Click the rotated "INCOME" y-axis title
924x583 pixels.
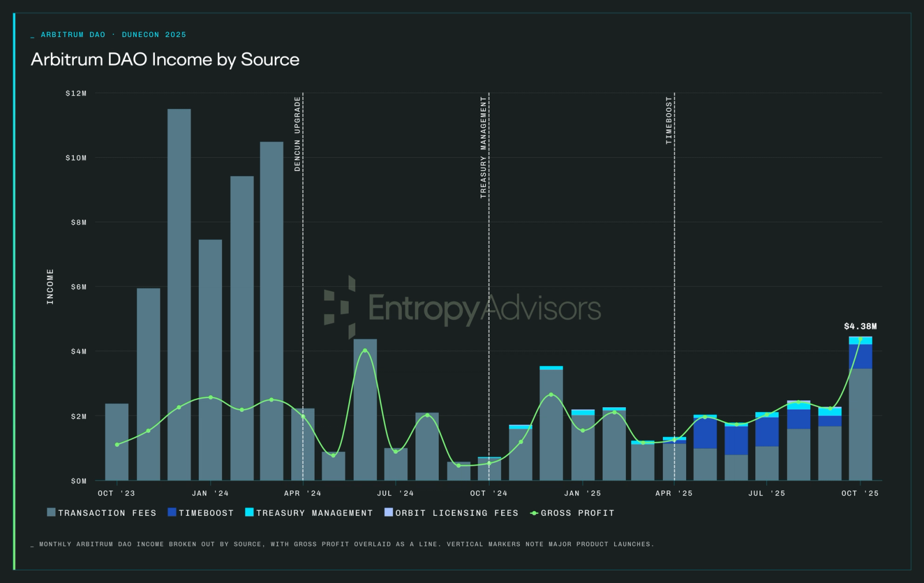[x=50, y=287]
